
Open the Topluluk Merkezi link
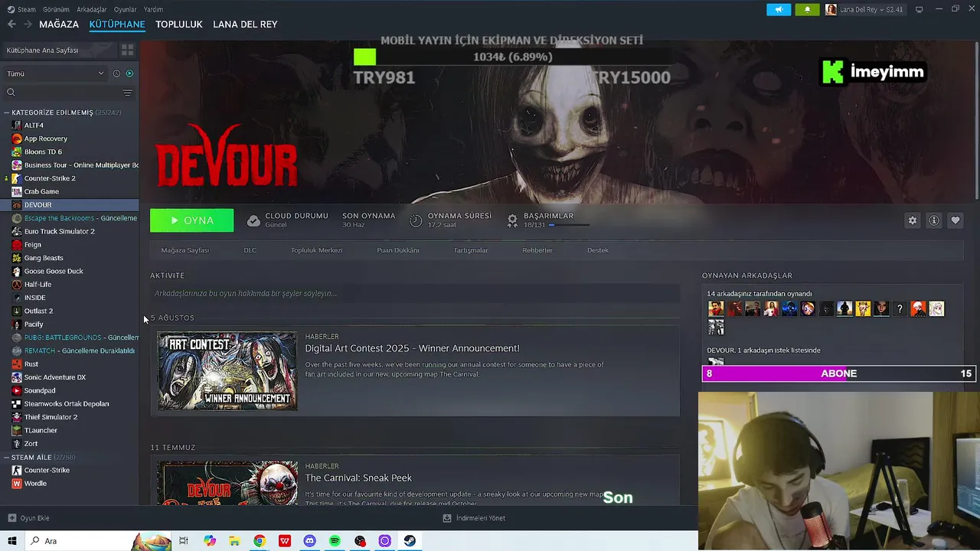316,250
